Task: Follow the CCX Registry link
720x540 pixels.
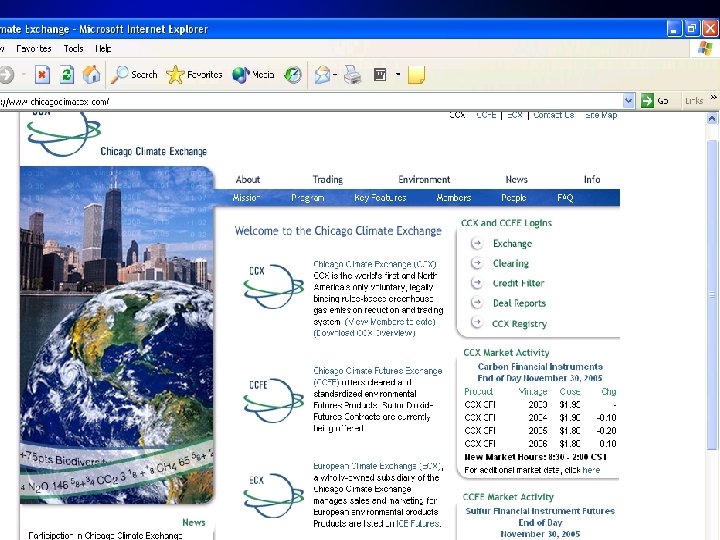Action: [x=519, y=324]
